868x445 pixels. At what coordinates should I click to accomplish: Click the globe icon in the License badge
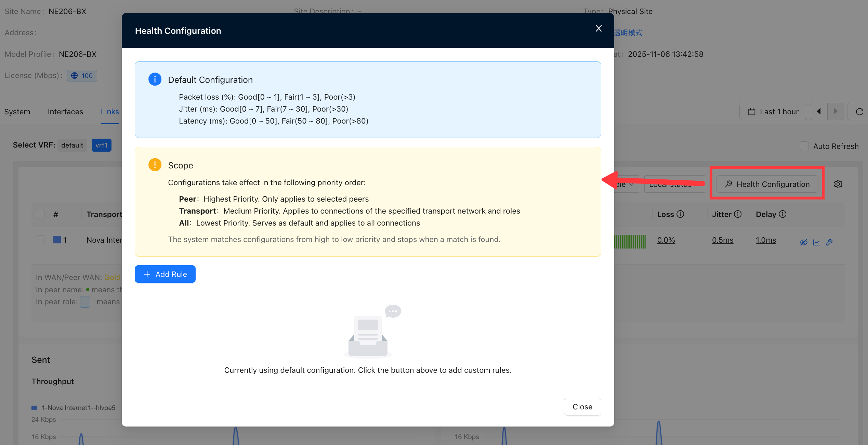[75, 76]
